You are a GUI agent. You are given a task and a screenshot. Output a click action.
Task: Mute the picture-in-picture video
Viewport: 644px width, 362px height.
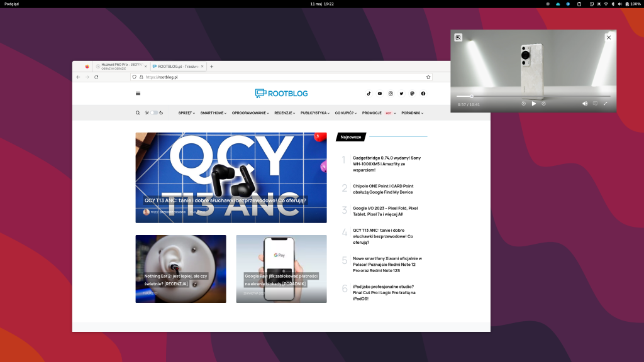(x=585, y=103)
